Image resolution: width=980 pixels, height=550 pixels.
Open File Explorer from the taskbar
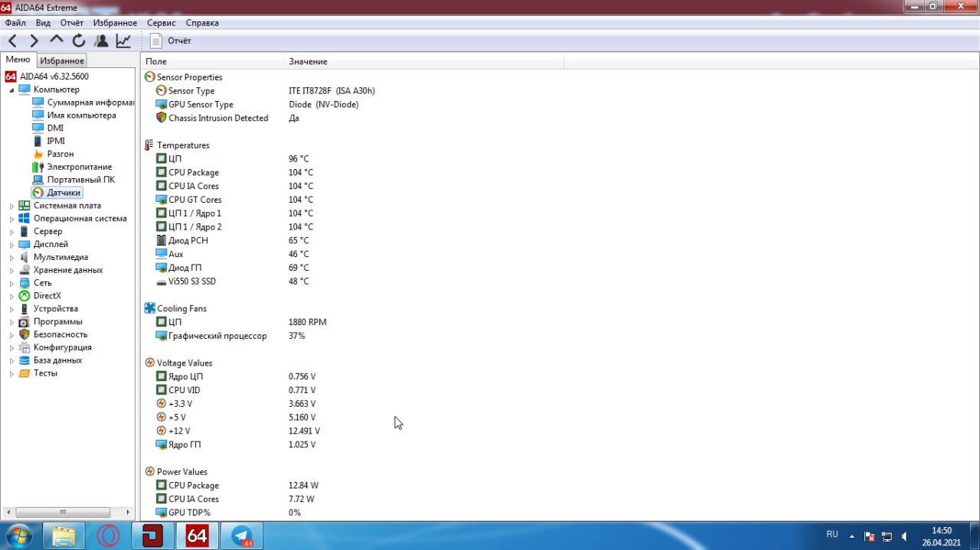click(x=64, y=536)
